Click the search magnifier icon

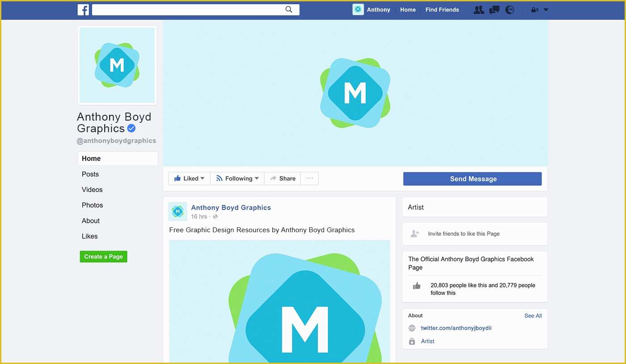289,9
